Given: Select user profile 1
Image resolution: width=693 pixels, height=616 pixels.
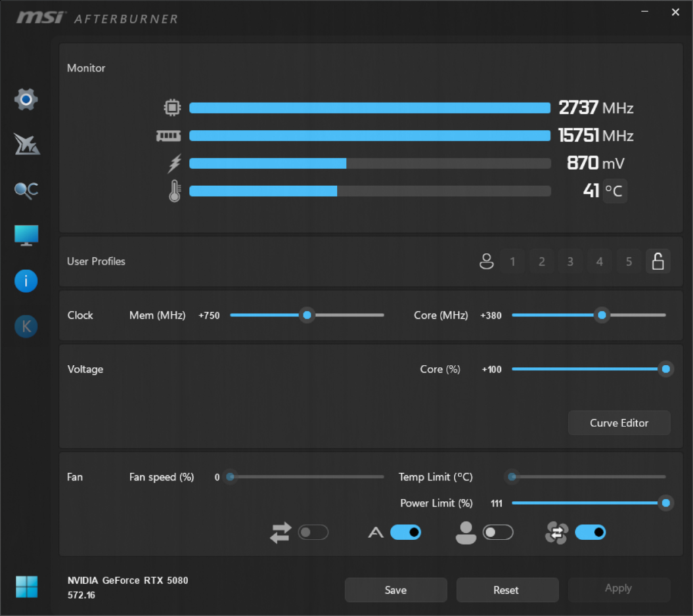Looking at the screenshot, I should coord(513,261).
